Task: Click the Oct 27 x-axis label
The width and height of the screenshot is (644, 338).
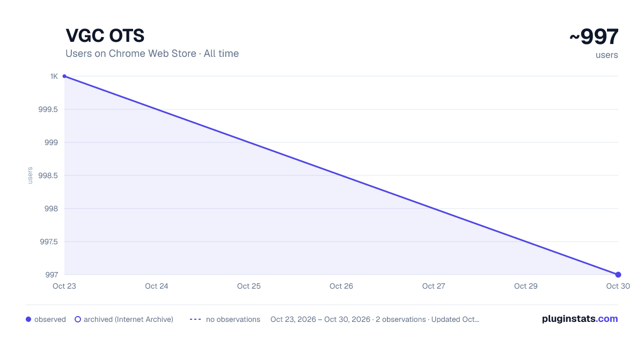Action: point(434,286)
